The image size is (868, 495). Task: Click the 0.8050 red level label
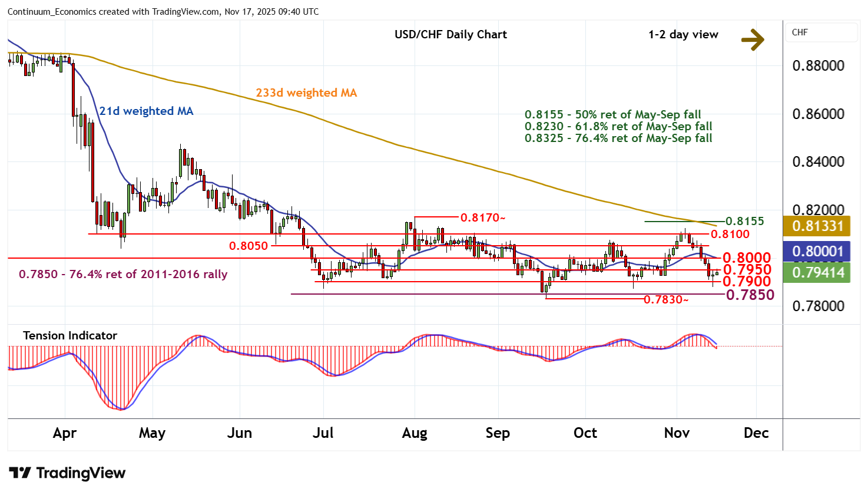(x=249, y=246)
